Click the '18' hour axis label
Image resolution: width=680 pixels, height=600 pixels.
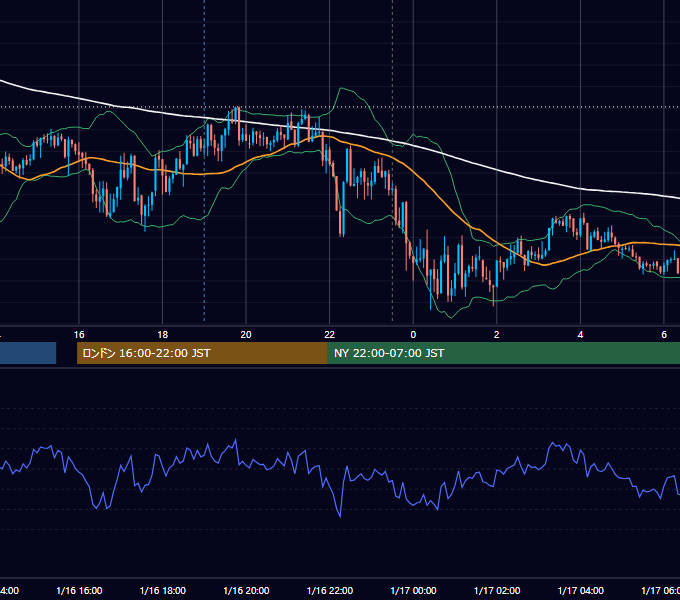click(x=163, y=335)
